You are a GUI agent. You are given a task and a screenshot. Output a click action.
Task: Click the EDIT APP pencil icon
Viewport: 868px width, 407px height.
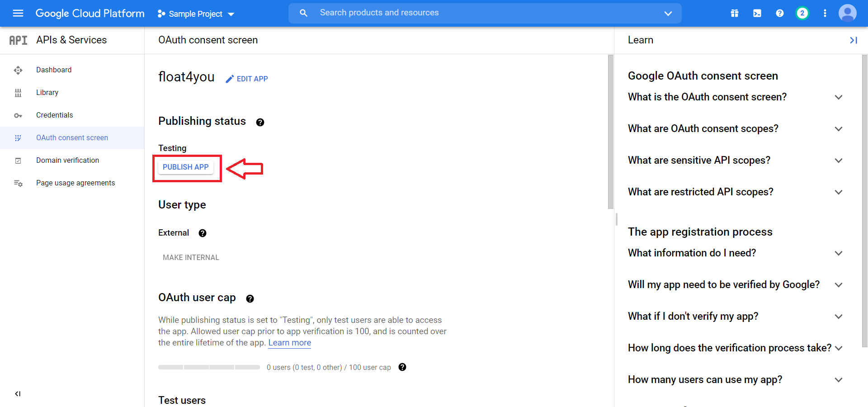pos(230,79)
